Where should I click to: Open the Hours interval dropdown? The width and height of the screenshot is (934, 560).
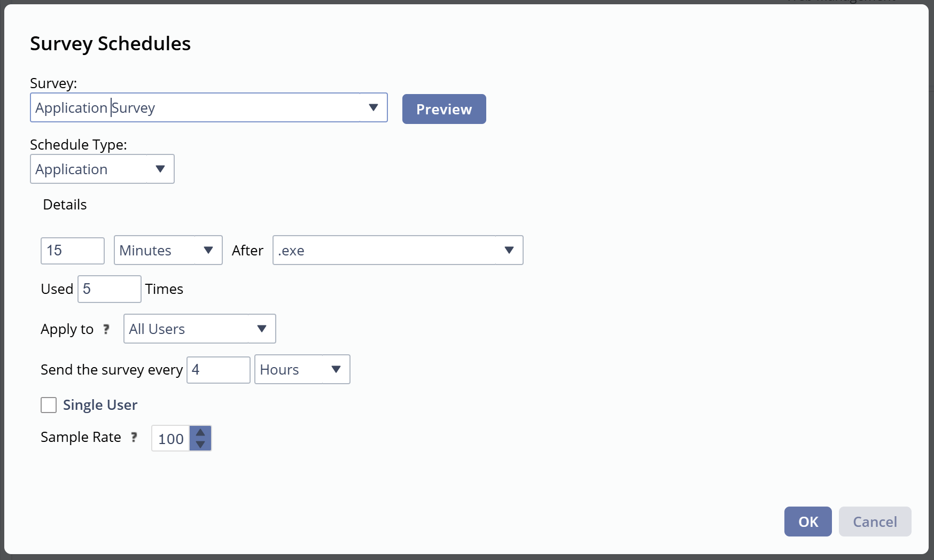[x=336, y=369]
